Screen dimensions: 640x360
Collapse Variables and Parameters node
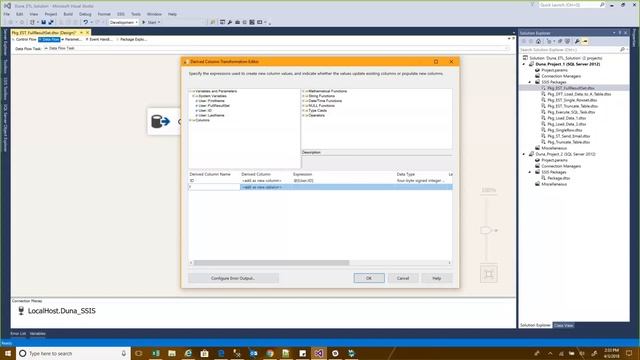[x=190, y=91]
